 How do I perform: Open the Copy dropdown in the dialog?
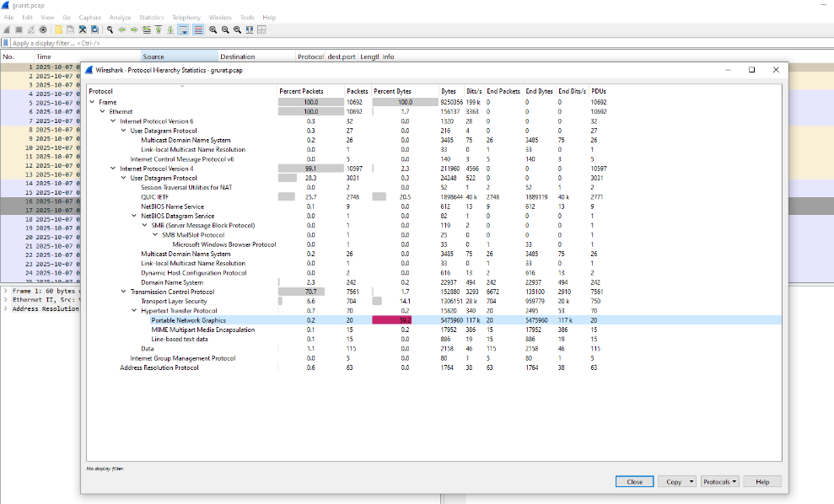pyautogui.click(x=678, y=481)
